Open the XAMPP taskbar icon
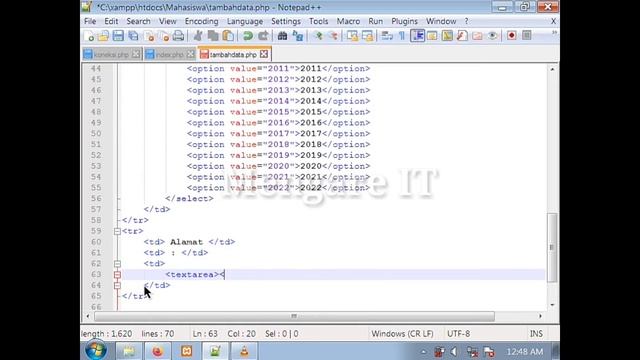The width and height of the screenshot is (640, 360). click(x=187, y=351)
